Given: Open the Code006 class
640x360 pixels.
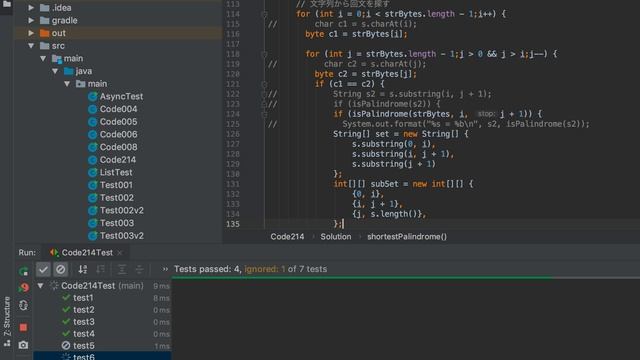Looking at the screenshot, I should click(118, 134).
